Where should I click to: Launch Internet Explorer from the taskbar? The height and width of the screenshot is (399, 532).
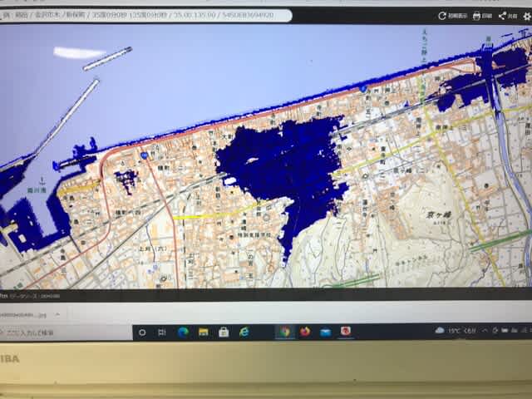244,332
